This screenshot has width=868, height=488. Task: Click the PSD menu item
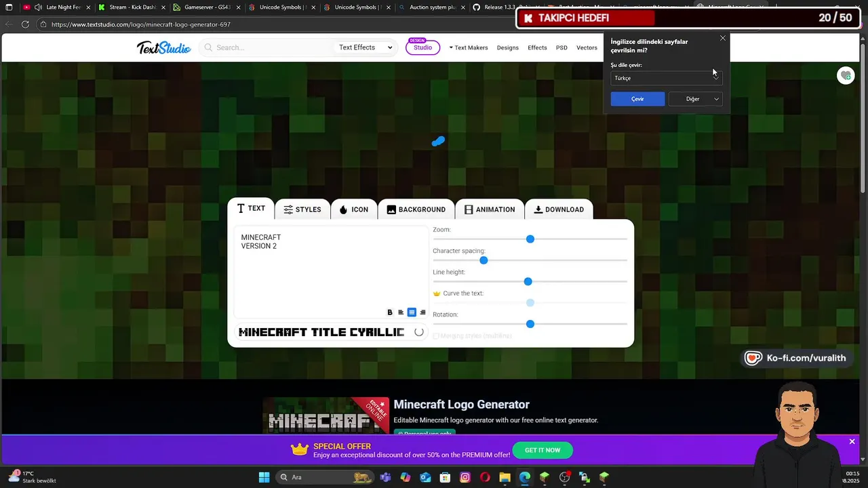tap(561, 47)
